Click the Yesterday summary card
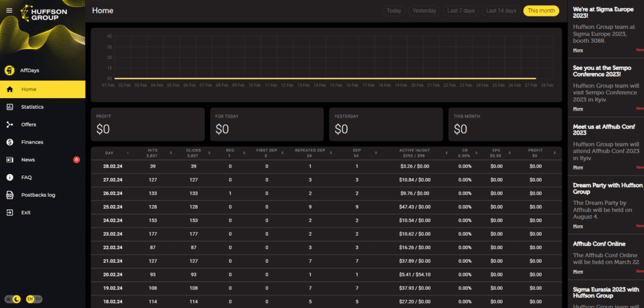644x308 pixels. coord(386,124)
